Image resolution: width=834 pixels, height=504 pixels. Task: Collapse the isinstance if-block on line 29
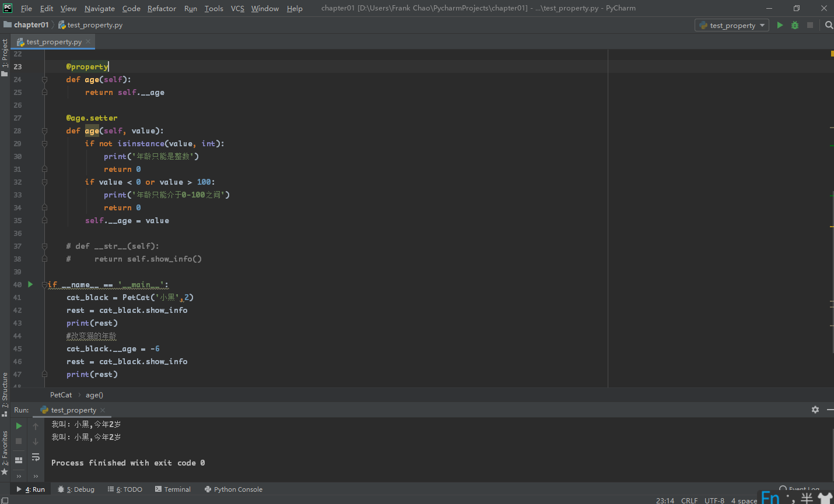click(44, 143)
